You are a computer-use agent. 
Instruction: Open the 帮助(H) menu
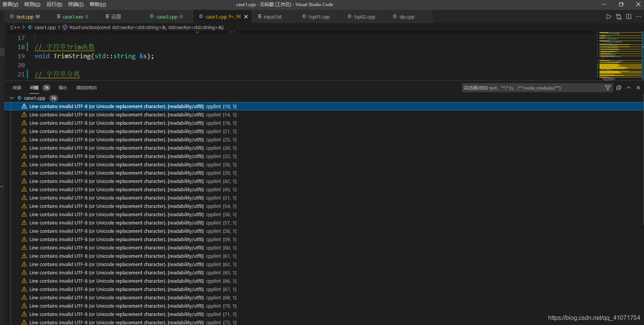(98, 5)
